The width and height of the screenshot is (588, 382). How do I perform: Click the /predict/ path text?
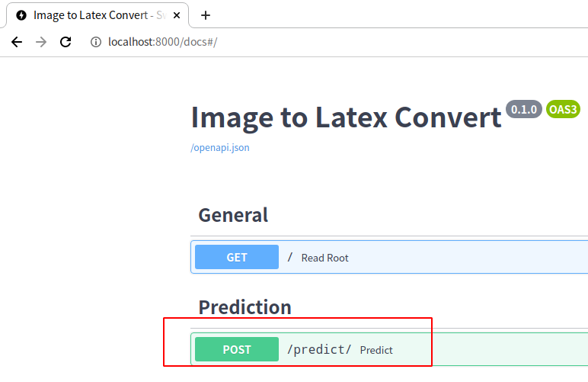pyautogui.click(x=319, y=349)
